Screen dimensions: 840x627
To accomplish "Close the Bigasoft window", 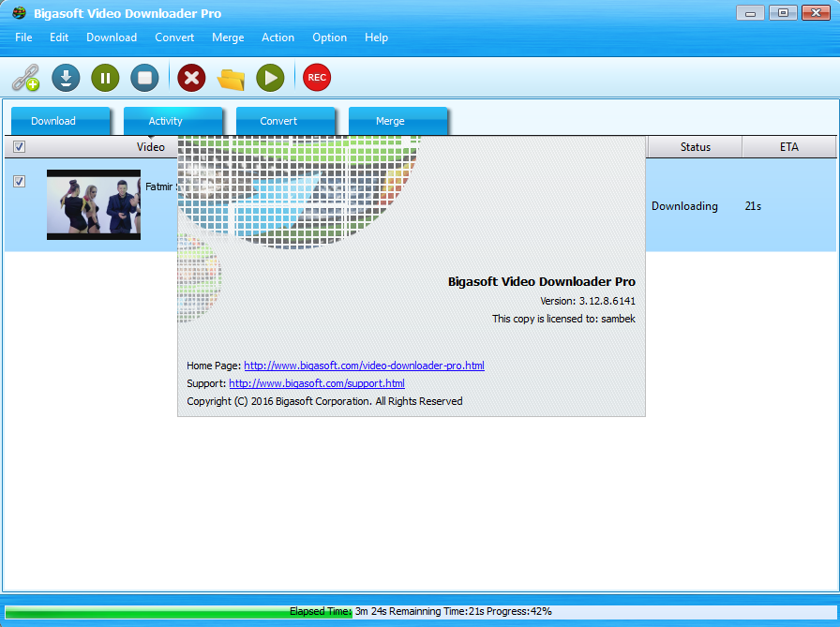I will pos(816,13).
